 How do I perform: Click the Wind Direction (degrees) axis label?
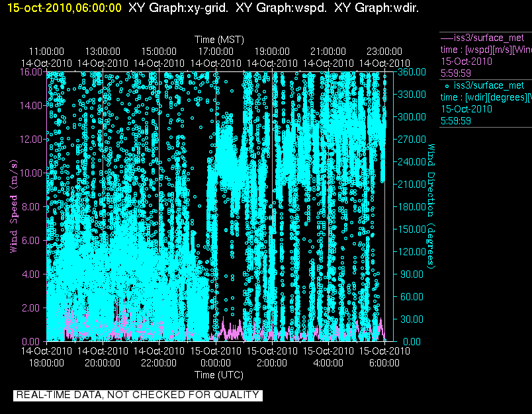431,206
